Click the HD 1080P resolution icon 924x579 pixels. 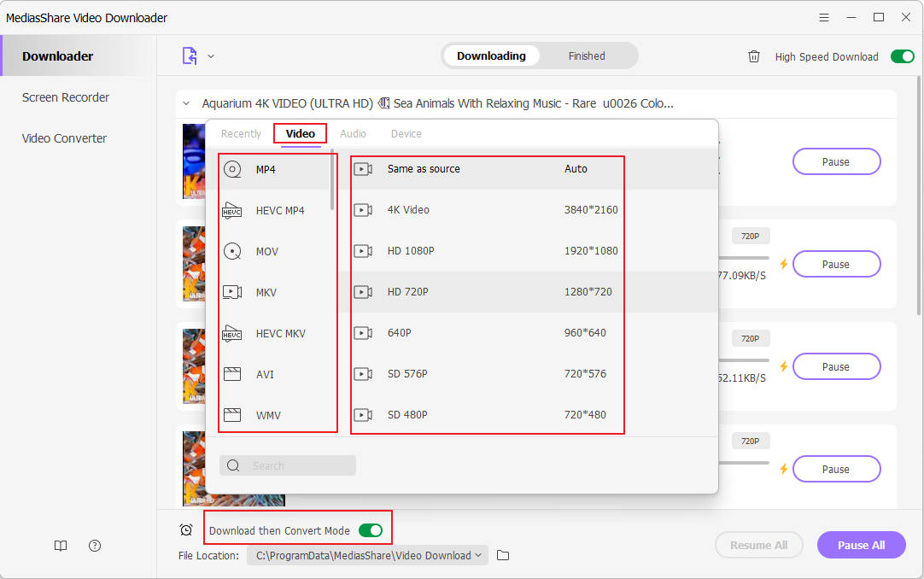tap(363, 251)
